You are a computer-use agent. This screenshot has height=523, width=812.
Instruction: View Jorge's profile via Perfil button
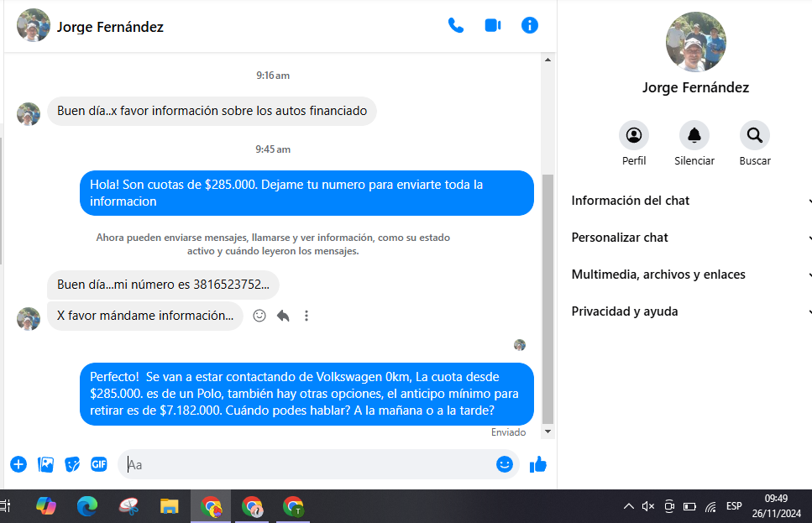[x=634, y=135]
